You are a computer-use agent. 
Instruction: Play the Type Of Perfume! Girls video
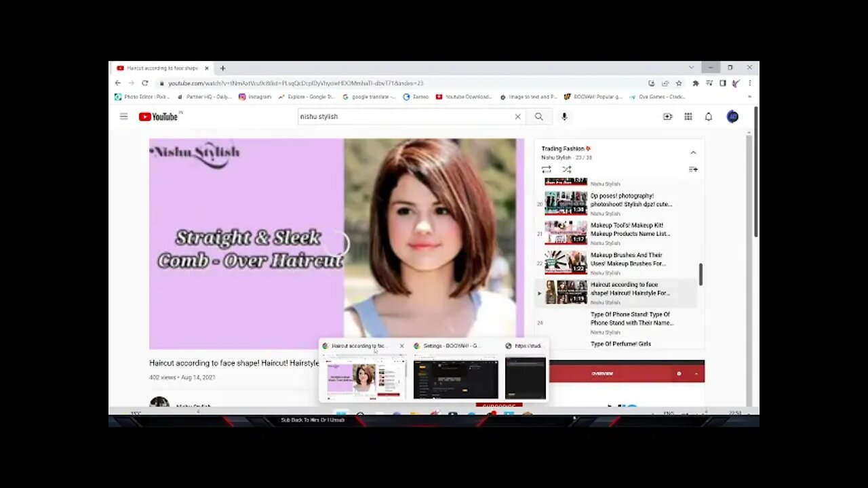(x=620, y=344)
